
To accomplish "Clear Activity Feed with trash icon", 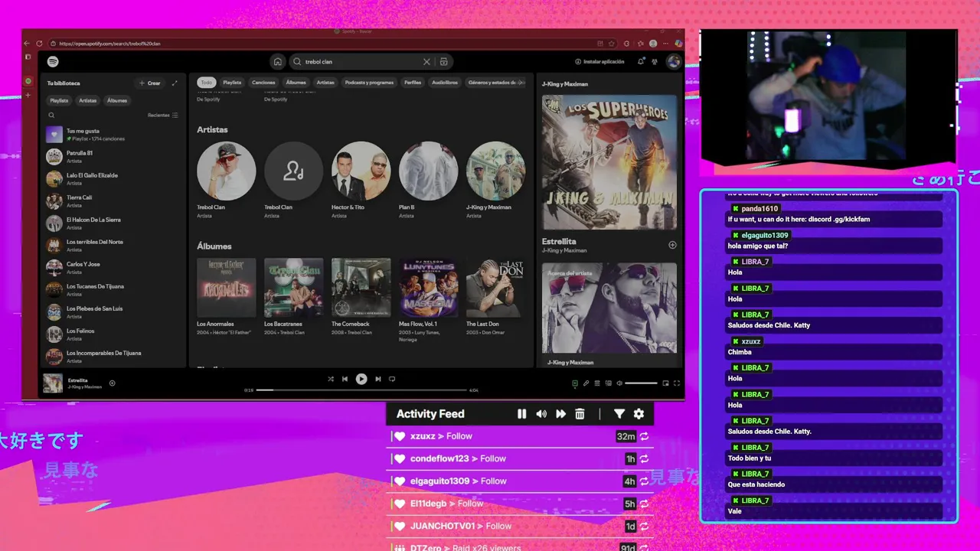I will (x=580, y=414).
